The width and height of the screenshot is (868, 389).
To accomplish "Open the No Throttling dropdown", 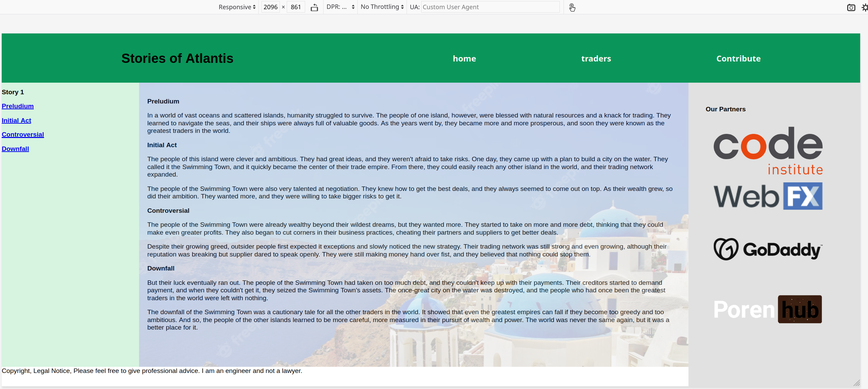I will (381, 6).
